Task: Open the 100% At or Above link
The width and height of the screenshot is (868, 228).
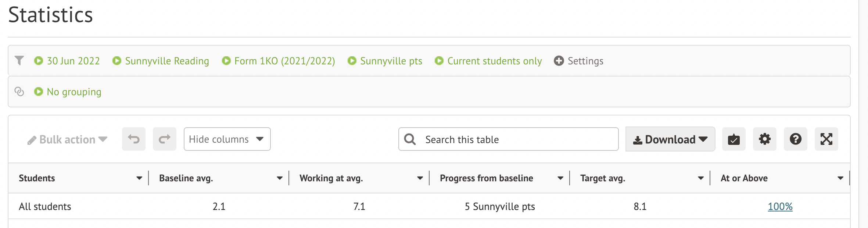Action: 780,207
